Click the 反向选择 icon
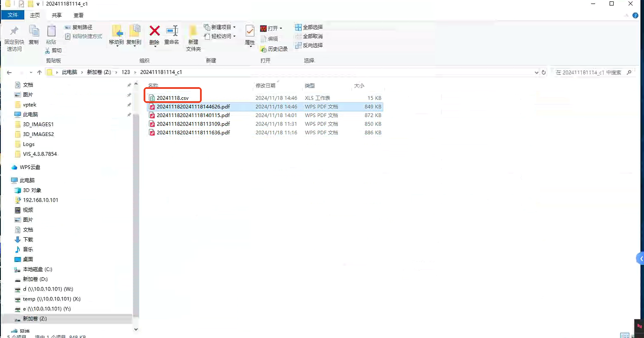 point(298,45)
